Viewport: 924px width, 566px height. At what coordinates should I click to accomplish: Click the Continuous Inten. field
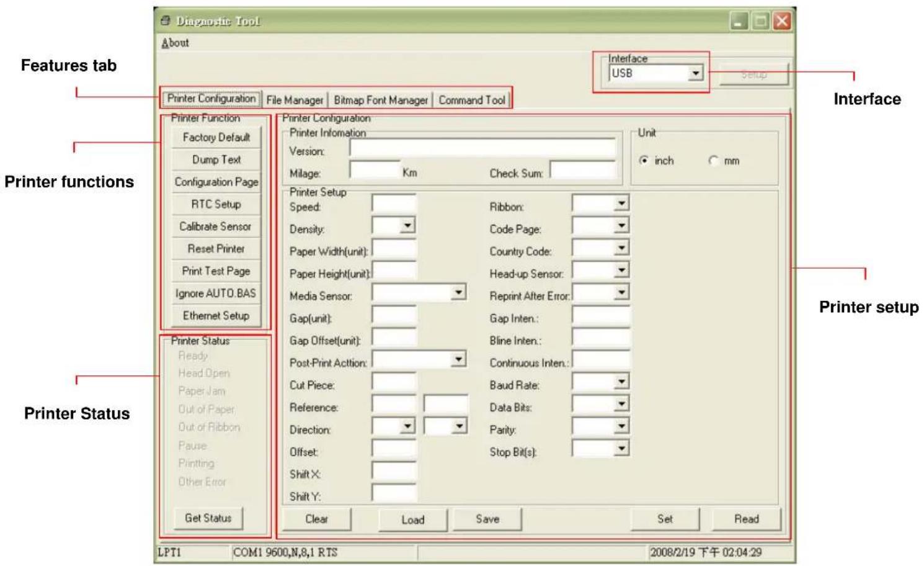click(601, 359)
